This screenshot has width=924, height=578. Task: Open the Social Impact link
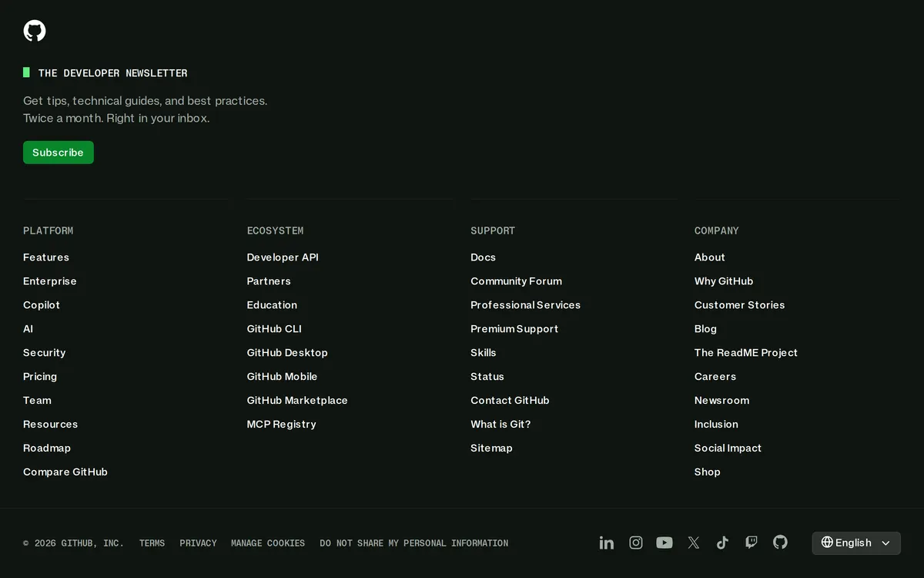pyautogui.click(x=728, y=449)
